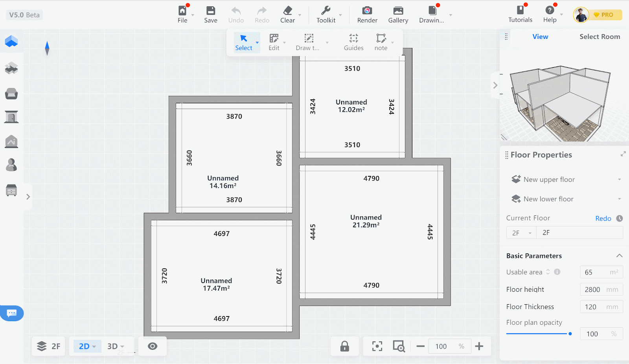Click the Save icon
Image resolution: width=629 pixels, height=364 pixels.
210,15
